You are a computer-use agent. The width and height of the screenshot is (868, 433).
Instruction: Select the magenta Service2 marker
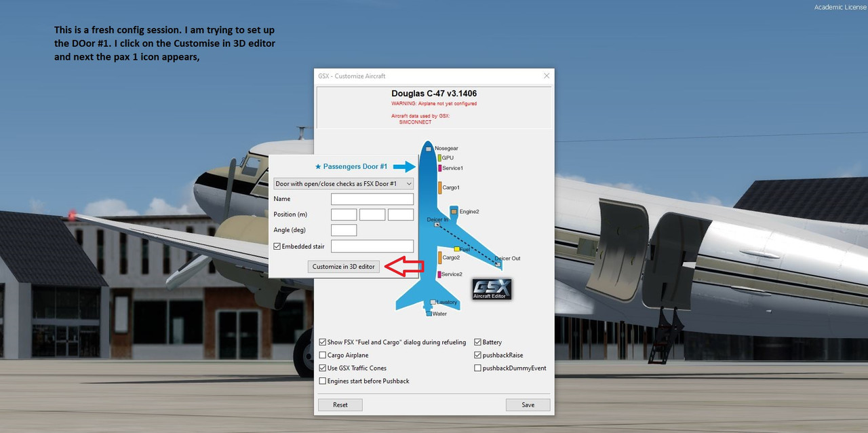439,274
